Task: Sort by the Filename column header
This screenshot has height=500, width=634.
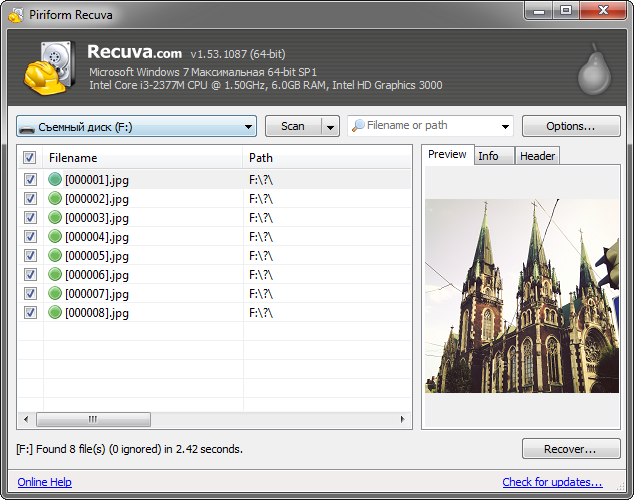Action: [143, 158]
